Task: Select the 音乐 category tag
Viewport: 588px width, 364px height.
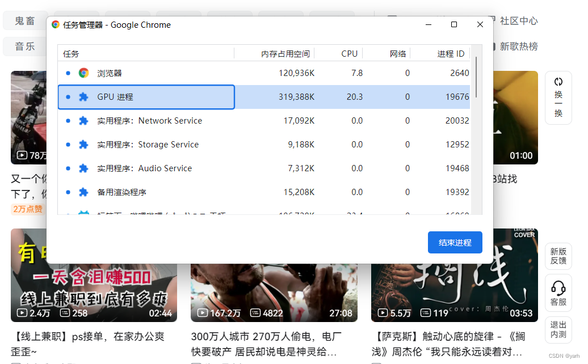Action: click(x=25, y=46)
